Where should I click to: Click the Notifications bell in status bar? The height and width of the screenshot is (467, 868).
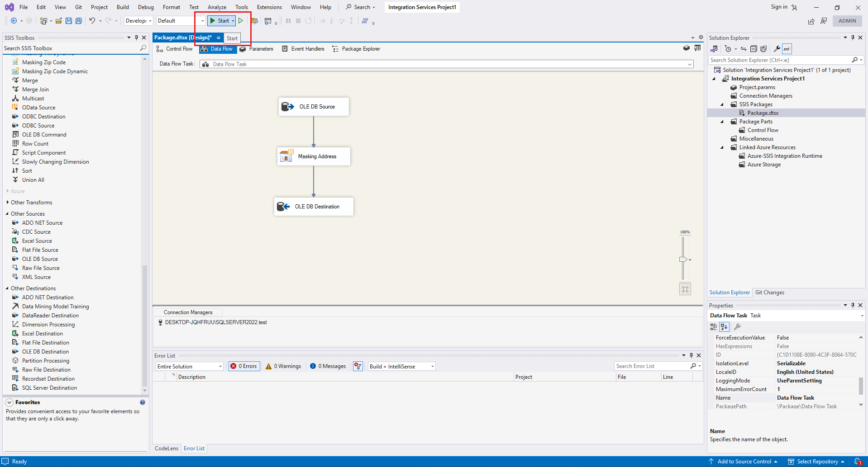pos(858,462)
